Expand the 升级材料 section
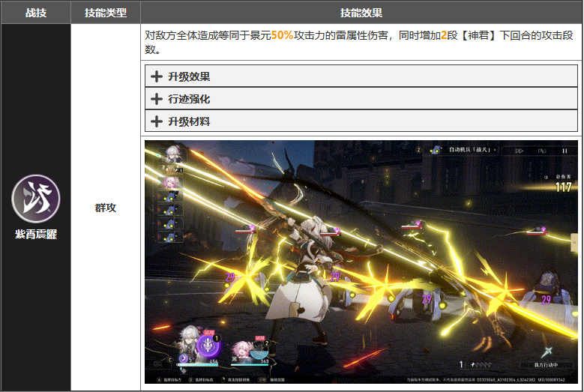 pyautogui.click(x=361, y=121)
